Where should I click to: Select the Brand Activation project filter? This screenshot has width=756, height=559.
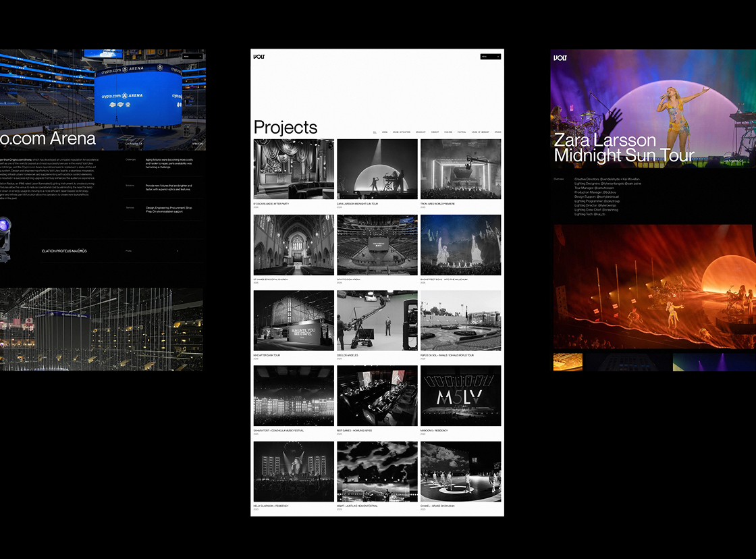(x=402, y=132)
